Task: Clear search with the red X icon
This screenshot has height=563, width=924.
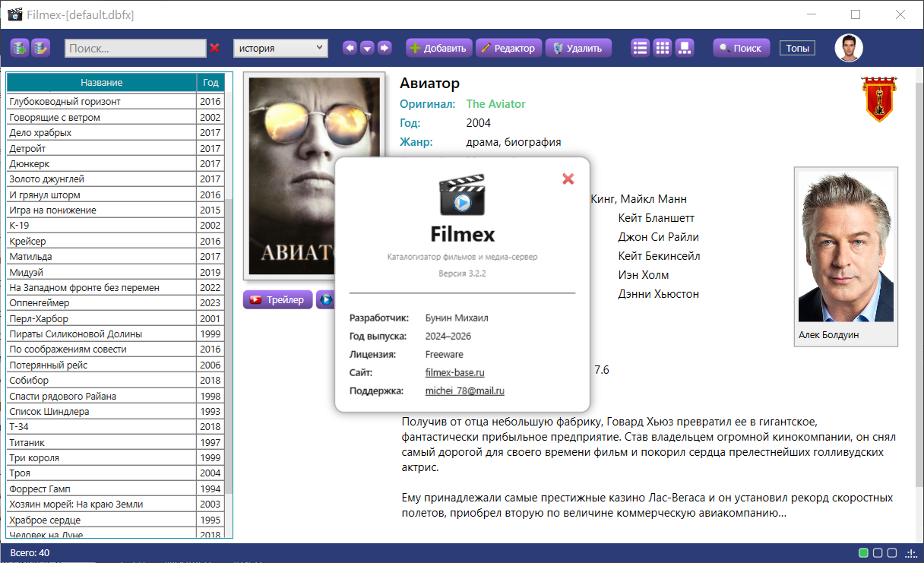Action: (x=215, y=48)
